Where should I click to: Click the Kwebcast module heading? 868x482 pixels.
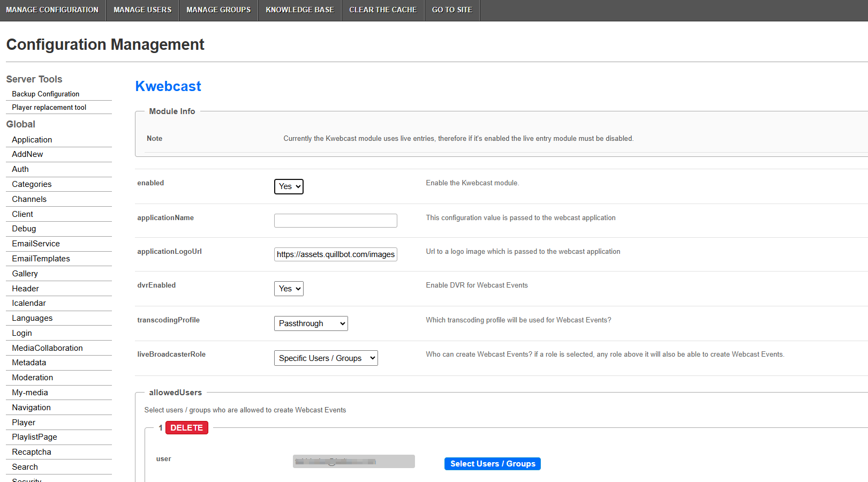pos(168,86)
